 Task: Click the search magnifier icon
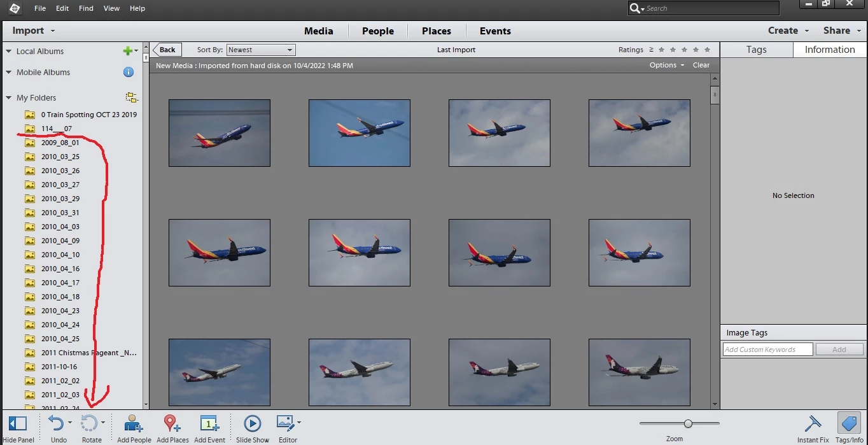[x=636, y=8]
